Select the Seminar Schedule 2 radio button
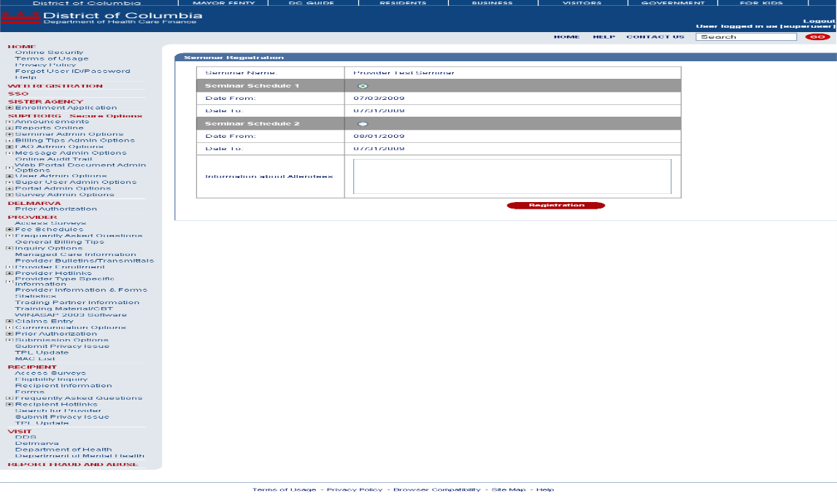The width and height of the screenshot is (837, 504). pyautogui.click(x=363, y=124)
